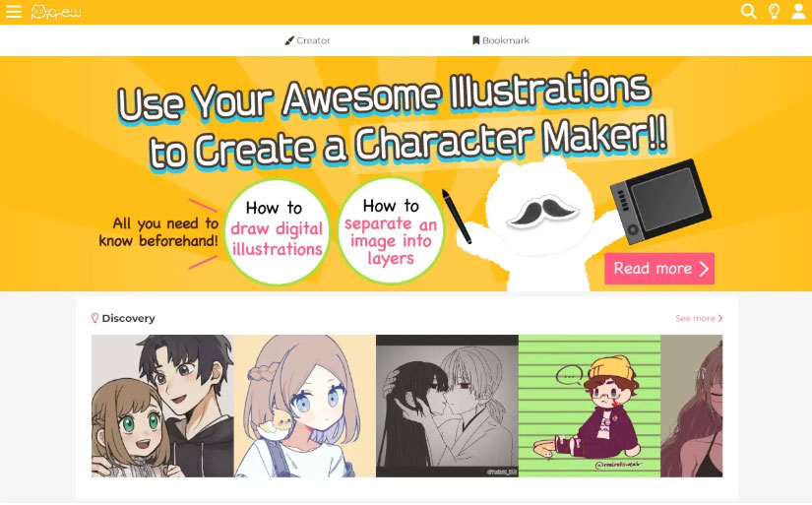This screenshot has width=812, height=505.
Task: Select the 'draw digital illustrations' circle
Action: click(x=277, y=231)
